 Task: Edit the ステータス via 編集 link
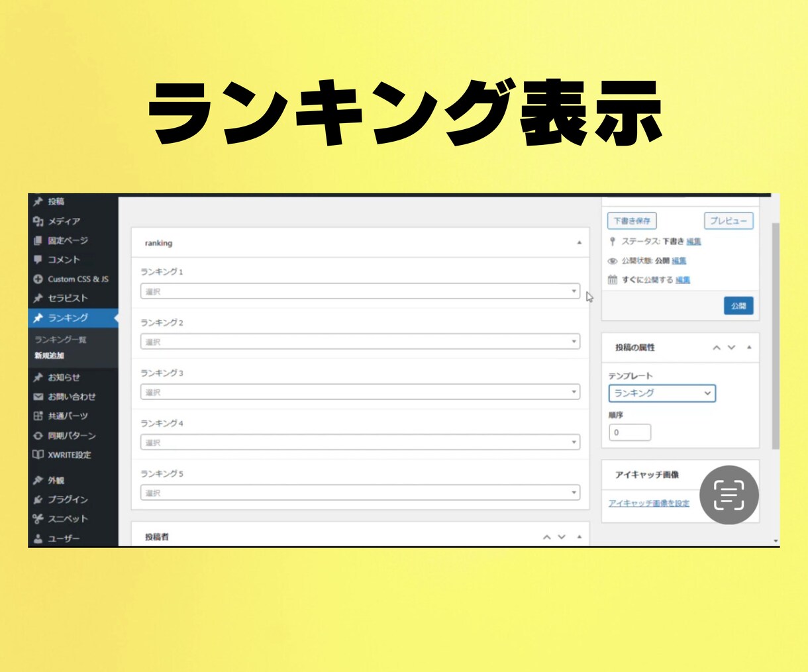tap(693, 242)
